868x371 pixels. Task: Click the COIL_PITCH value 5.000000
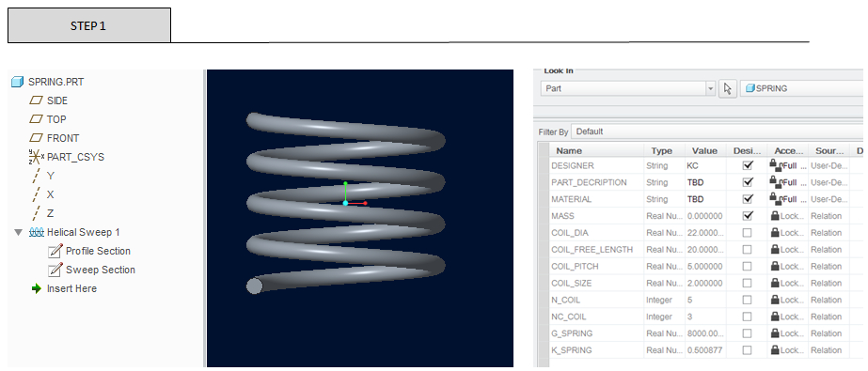tap(704, 266)
